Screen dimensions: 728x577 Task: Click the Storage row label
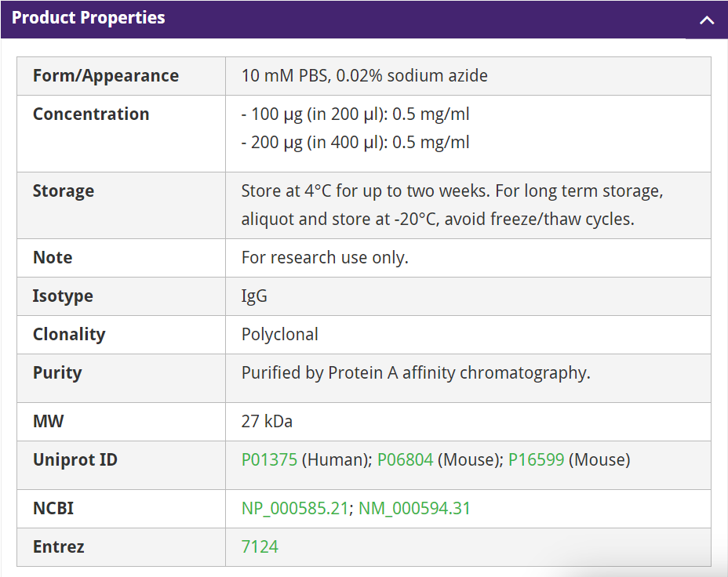pyautogui.click(x=64, y=191)
